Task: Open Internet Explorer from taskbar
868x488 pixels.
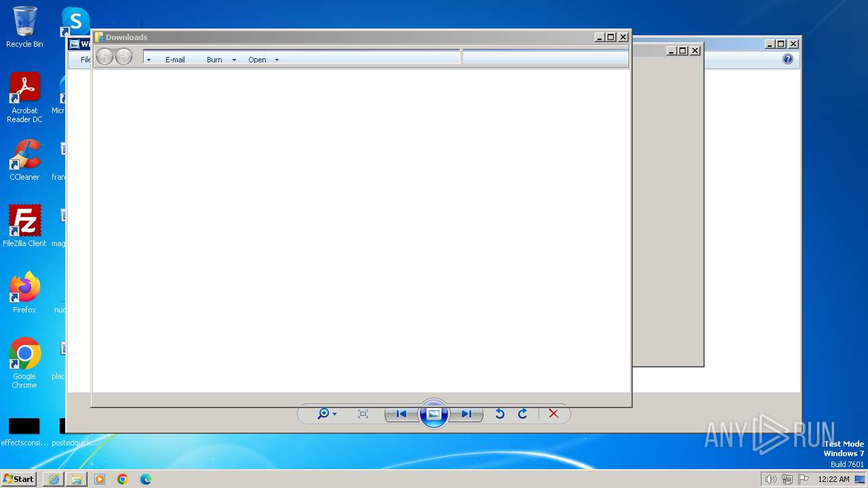Action: point(54,479)
